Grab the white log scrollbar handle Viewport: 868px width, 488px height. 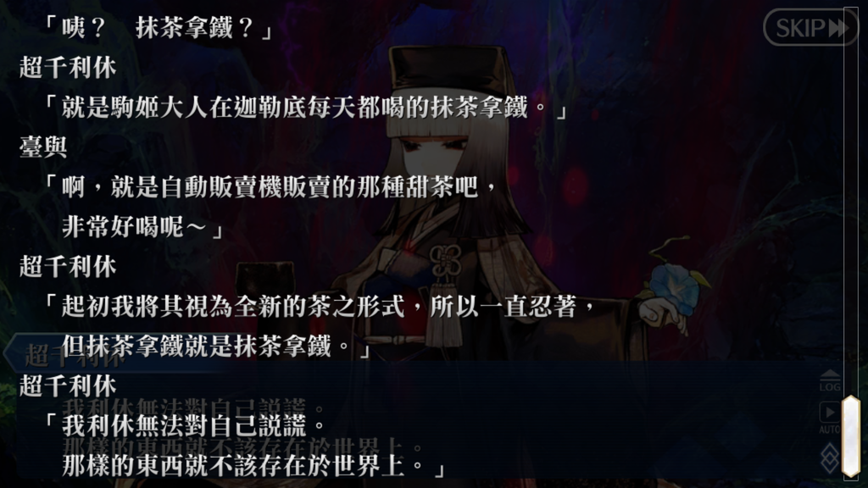pos(850,436)
